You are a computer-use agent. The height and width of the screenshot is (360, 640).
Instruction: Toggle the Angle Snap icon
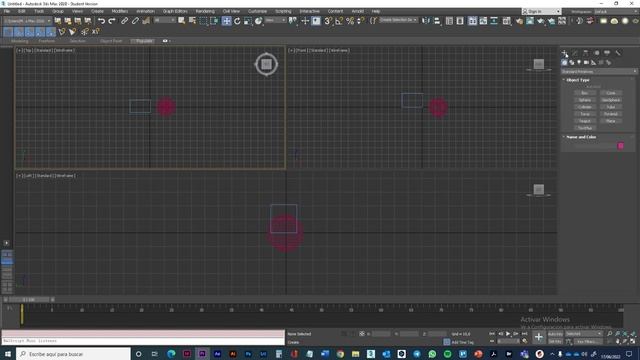point(339,21)
